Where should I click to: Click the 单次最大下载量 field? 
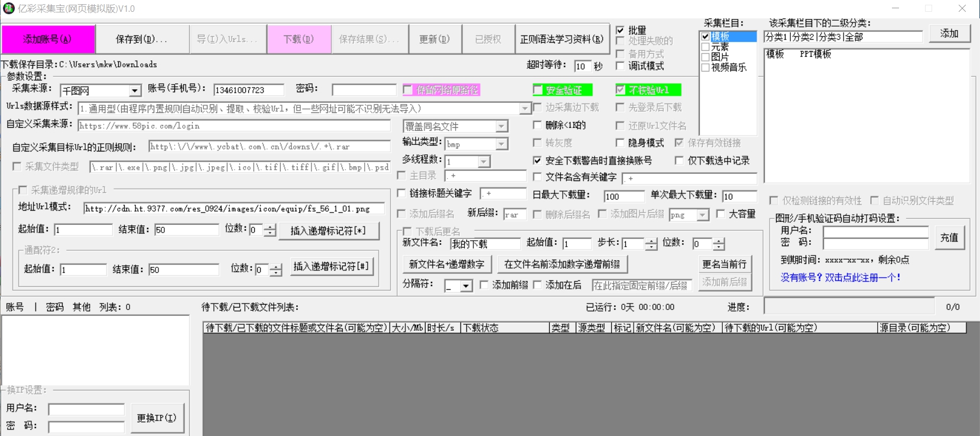click(739, 196)
